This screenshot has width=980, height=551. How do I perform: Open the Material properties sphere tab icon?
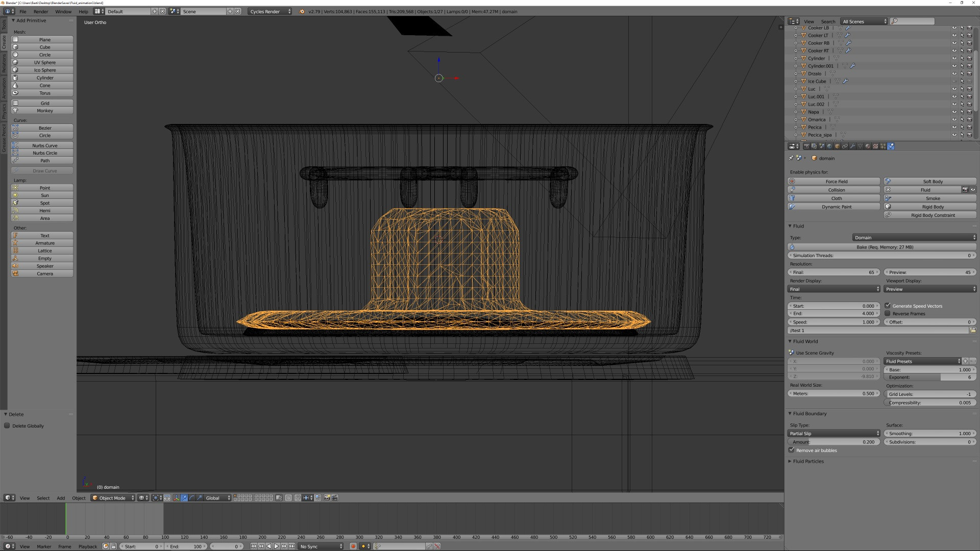[x=868, y=146]
